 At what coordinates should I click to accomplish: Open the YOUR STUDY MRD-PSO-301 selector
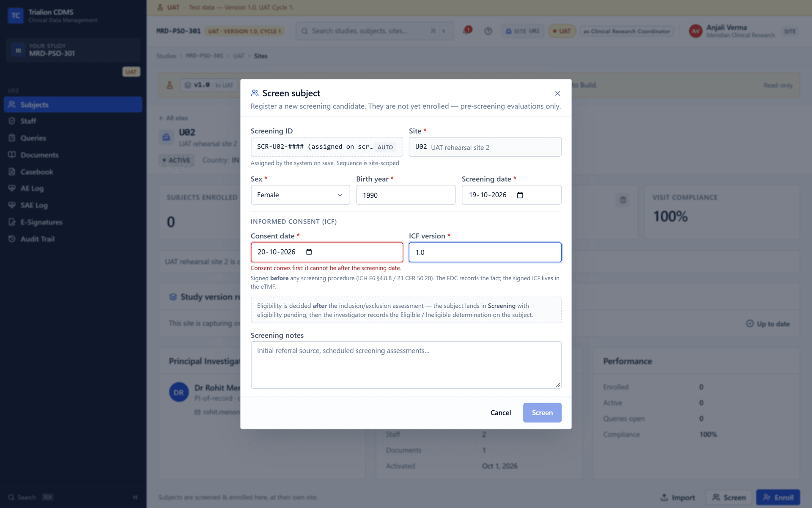coord(73,50)
